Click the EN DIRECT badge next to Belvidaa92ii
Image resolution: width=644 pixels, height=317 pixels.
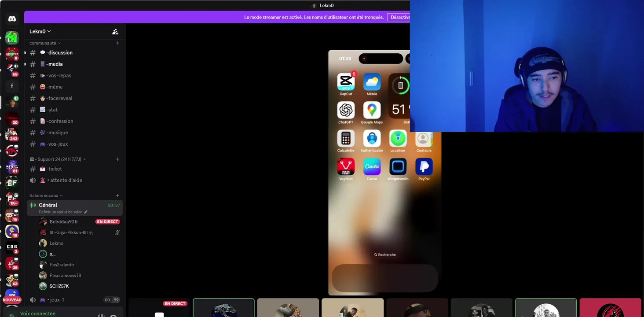coord(108,222)
